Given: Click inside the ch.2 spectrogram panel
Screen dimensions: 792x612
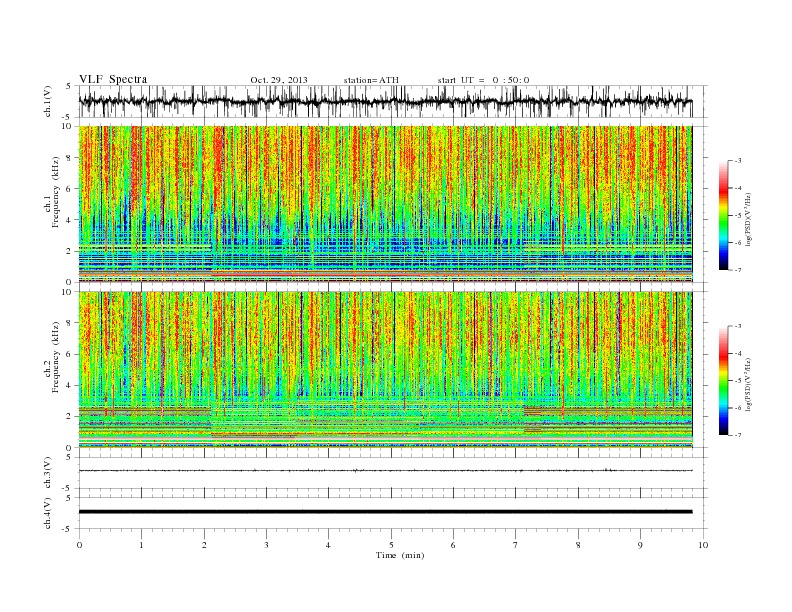Looking at the screenshot, I should (385, 370).
